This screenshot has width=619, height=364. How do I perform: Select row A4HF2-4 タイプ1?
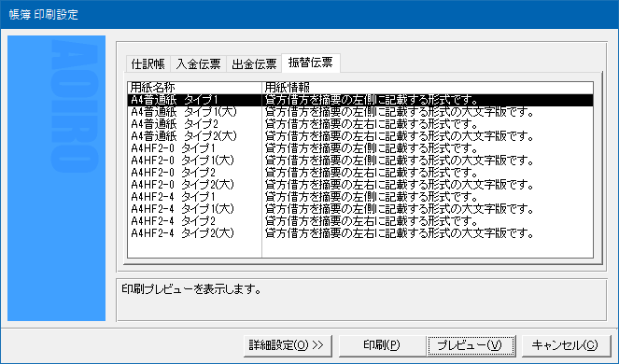click(x=360, y=197)
